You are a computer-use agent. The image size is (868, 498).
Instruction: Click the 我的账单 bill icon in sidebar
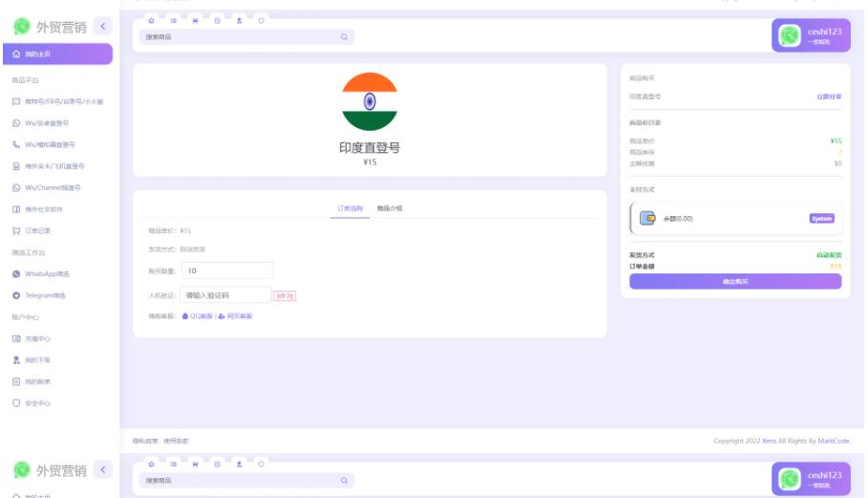16,381
